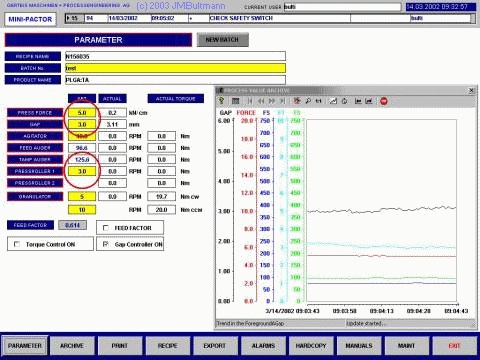Click the clock time range icon
Screen dimensions: 480x360
344,101
